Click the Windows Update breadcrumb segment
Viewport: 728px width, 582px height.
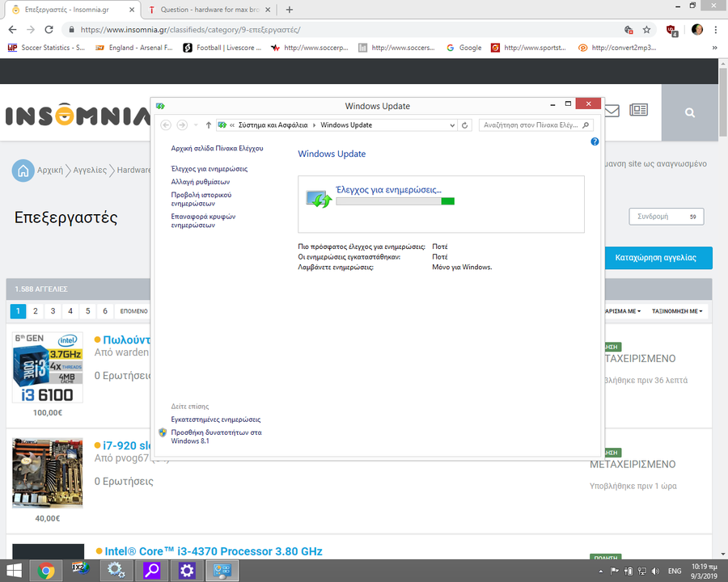346,124
